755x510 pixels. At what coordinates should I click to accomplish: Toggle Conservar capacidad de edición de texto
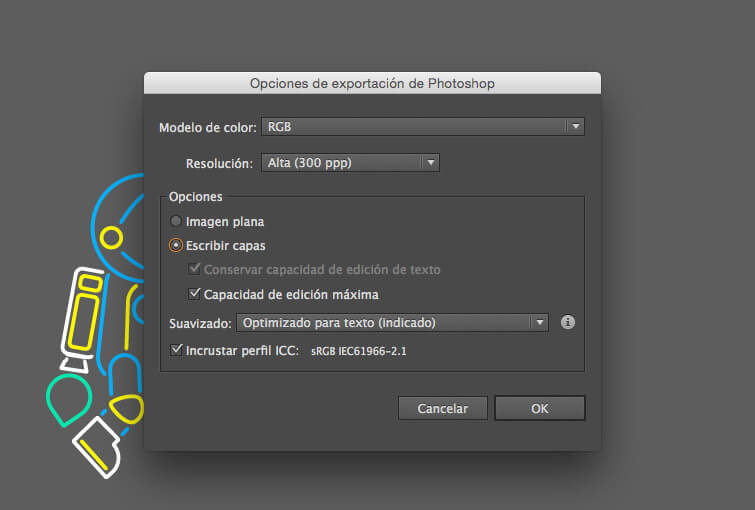[195, 270]
